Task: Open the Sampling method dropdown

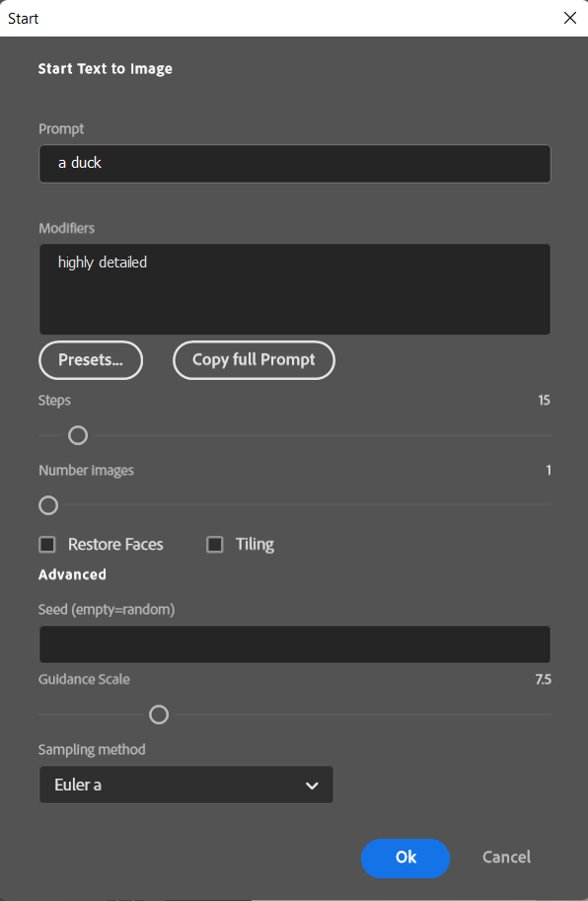Action: tap(186, 785)
